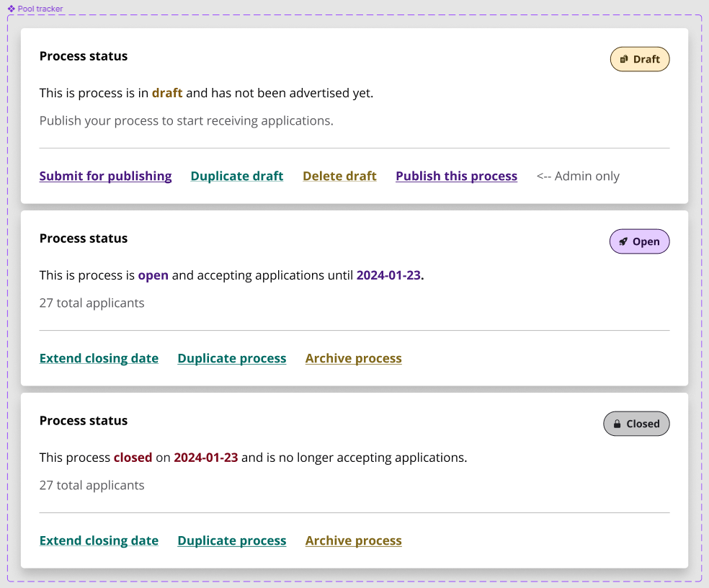Click Delete draft
The width and height of the screenshot is (709, 588).
[x=339, y=176]
